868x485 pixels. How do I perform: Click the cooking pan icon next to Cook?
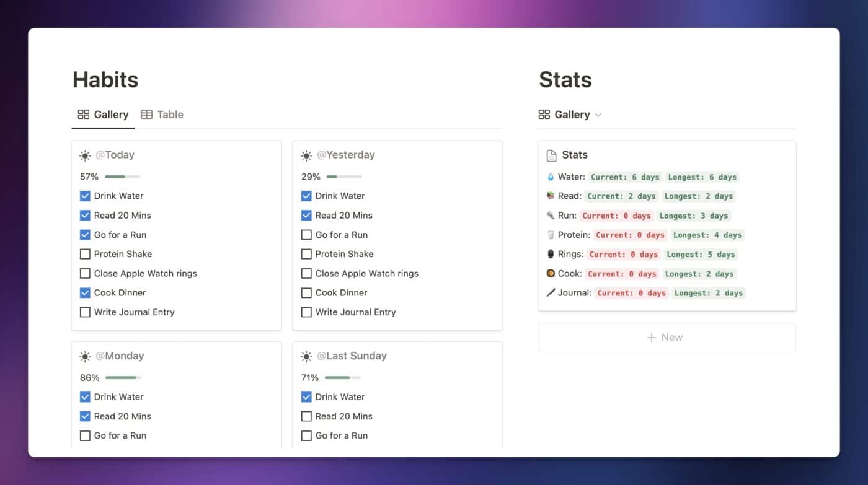click(550, 273)
